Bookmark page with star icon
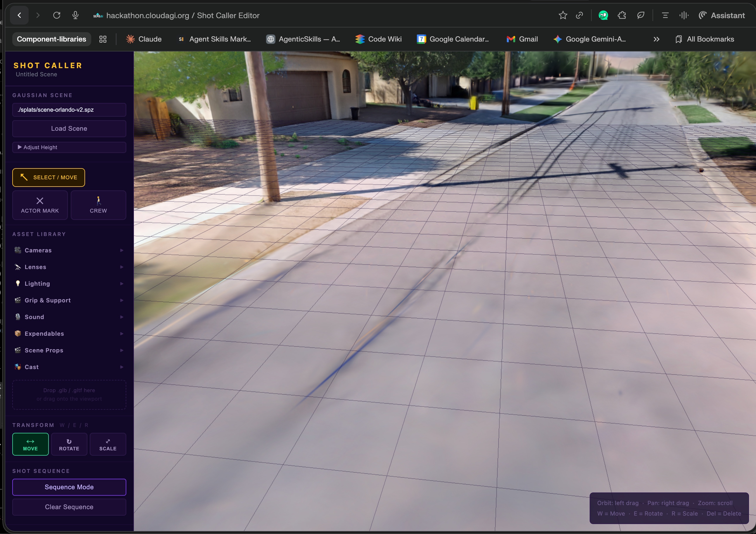 [563, 15]
